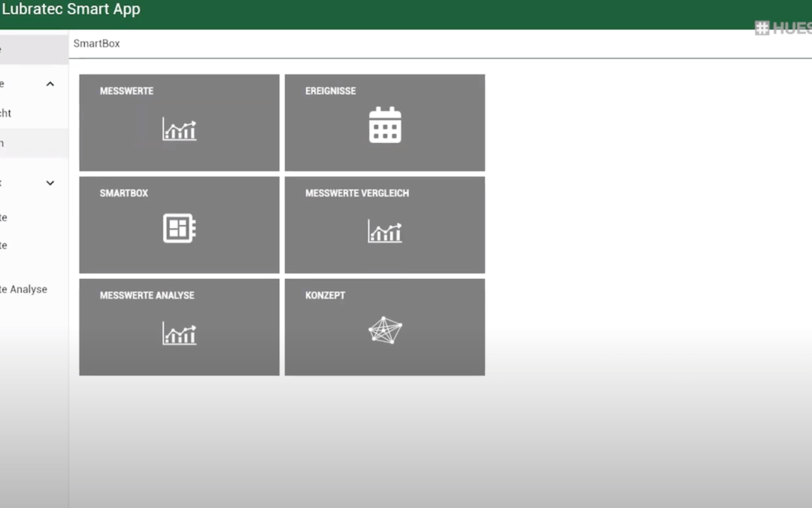Viewport: 812px width, 508px height.
Task: Click the MESSWERTE ANALYSE tile label
Action: [147, 295]
